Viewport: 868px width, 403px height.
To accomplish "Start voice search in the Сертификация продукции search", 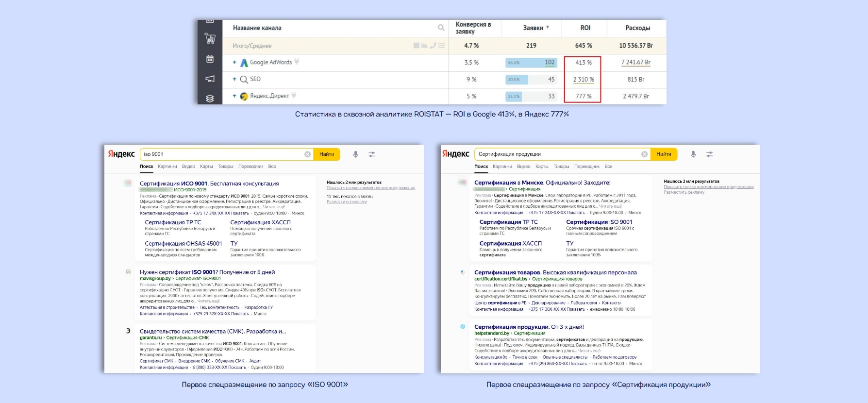I will point(693,154).
